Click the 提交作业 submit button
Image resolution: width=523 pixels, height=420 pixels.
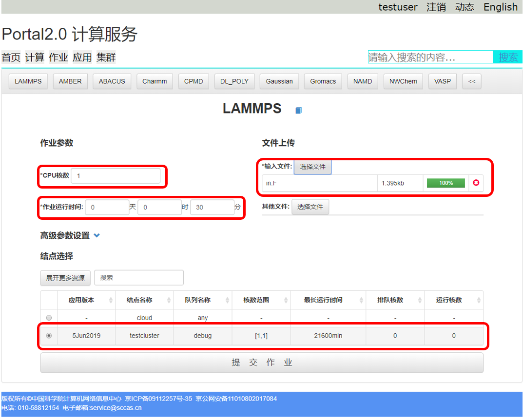click(x=262, y=363)
